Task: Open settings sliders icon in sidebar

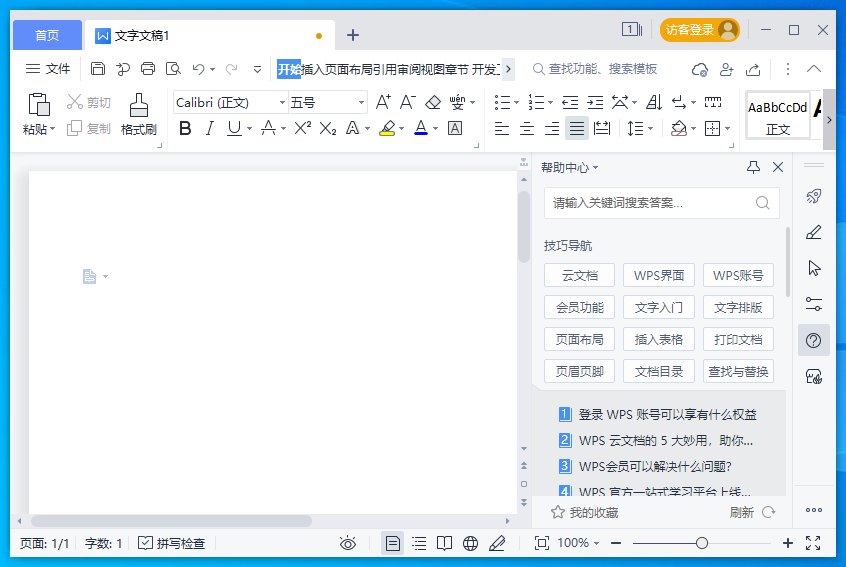Action: pyautogui.click(x=814, y=304)
